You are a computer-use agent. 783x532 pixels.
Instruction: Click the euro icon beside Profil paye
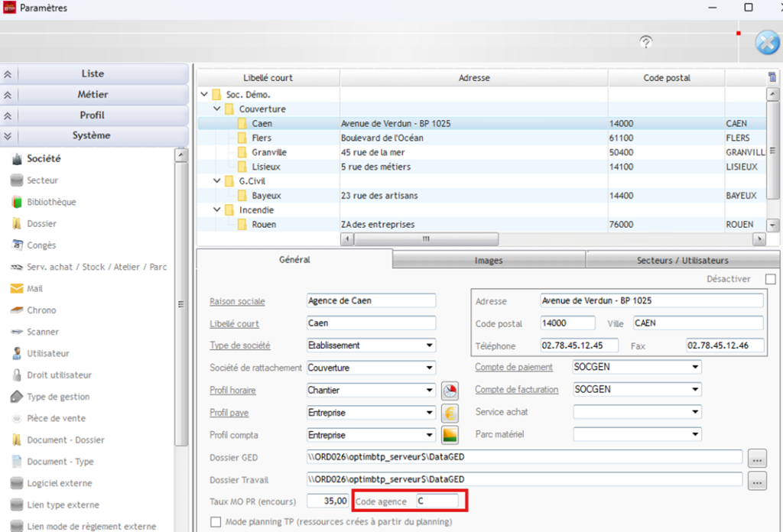(450, 413)
